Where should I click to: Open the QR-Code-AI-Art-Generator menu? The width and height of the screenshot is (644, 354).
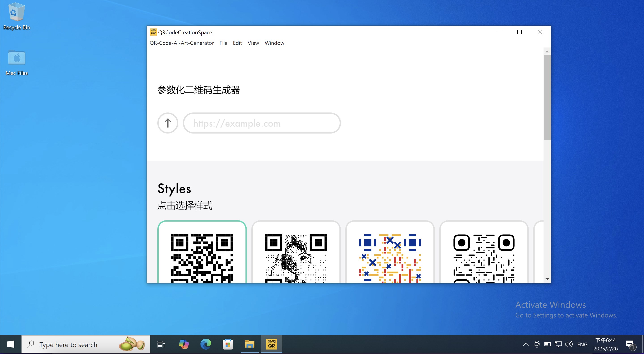coord(181,43)
